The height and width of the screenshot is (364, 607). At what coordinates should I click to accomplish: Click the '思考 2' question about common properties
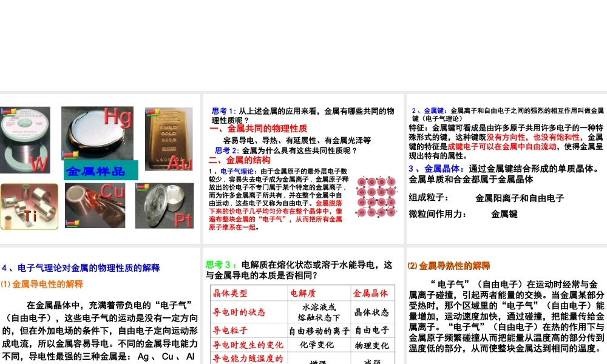pyautogui.click(x=286, y=150)
